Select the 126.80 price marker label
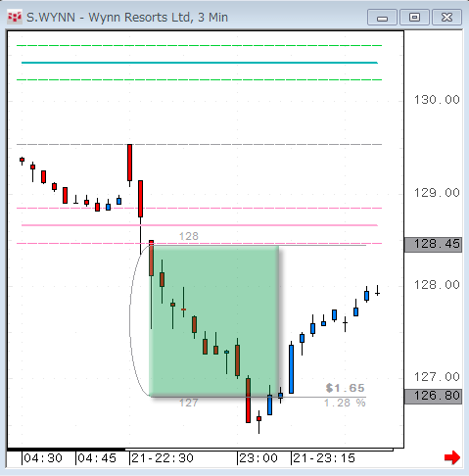This screenshot has width=469, height=476. point(433,396)
